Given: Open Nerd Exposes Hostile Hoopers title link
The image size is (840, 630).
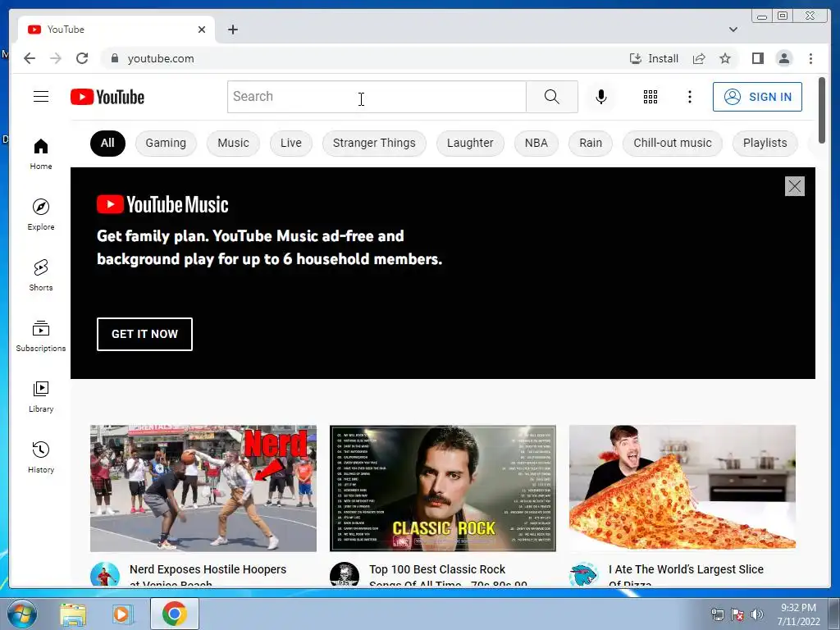Looking at the screenshot, I should [x=208, y=575].
